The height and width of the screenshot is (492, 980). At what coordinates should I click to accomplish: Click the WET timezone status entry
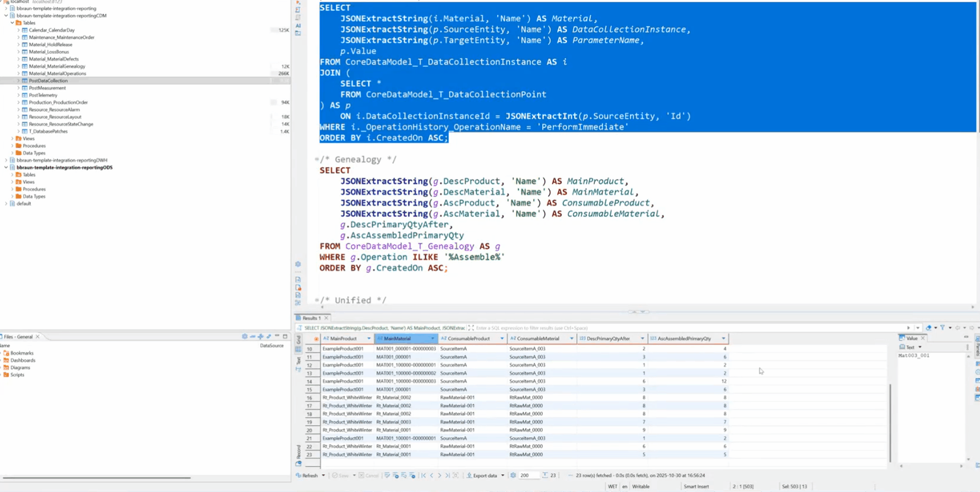pyautogui.click(x=613, y=487)
